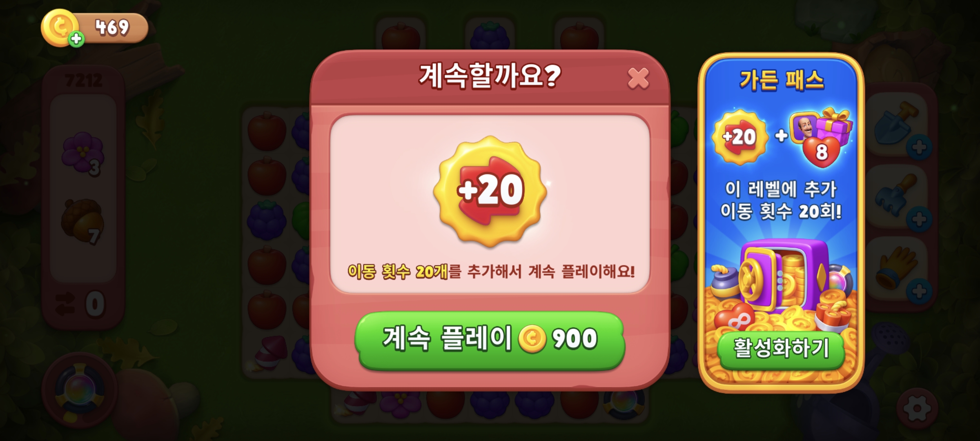The height and width of the screenshot is (441, 980).
Task: Click the +20 moves badge in dialog
Action: [490, 191]
